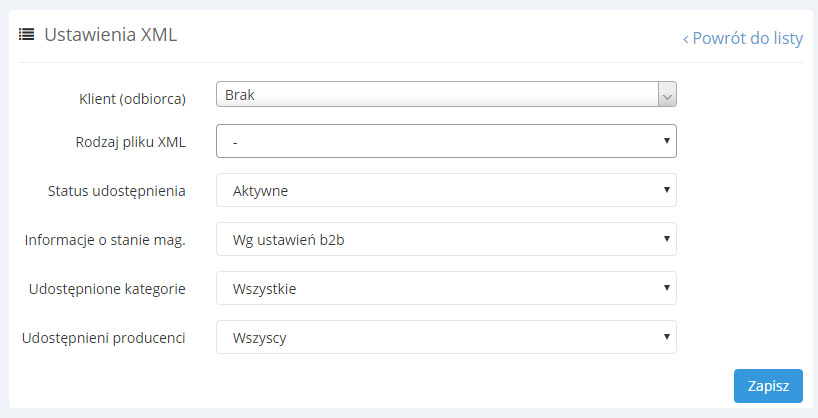This screenshot has width=818, height=418.
Task: Go back via Powrót do listy link
Action: coord(742,38)
